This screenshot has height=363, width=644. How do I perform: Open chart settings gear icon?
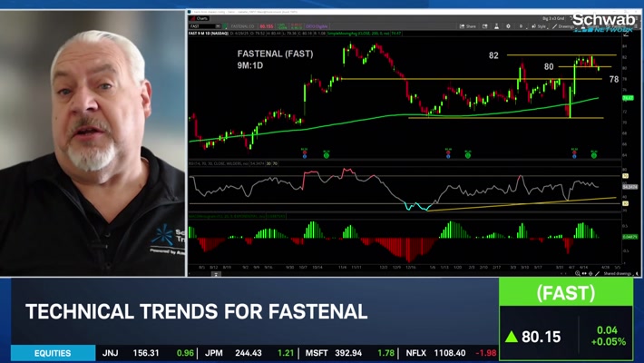click(x=509, y=26)
